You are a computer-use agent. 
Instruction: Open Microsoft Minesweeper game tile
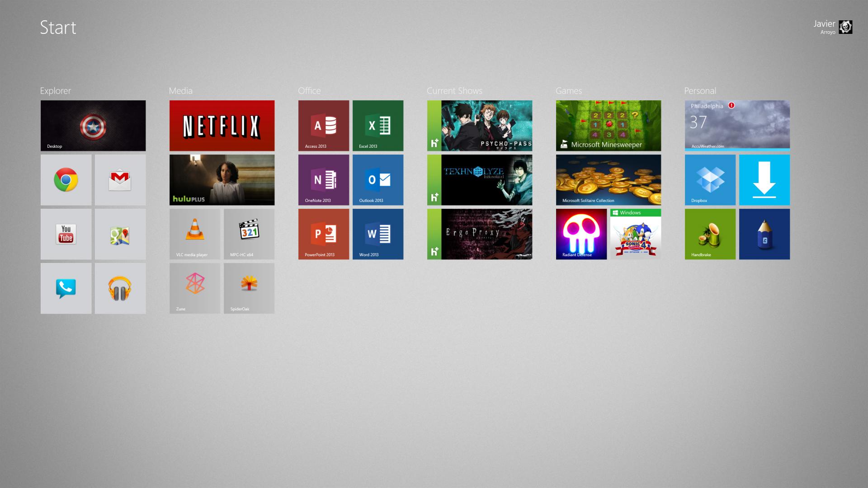[609, 126]
